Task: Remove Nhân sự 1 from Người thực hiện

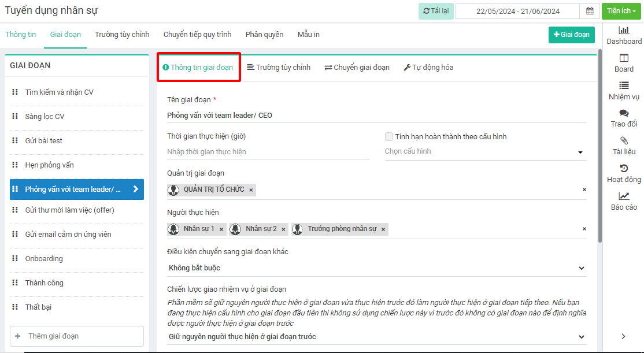Action: click(x=221, y=229)
